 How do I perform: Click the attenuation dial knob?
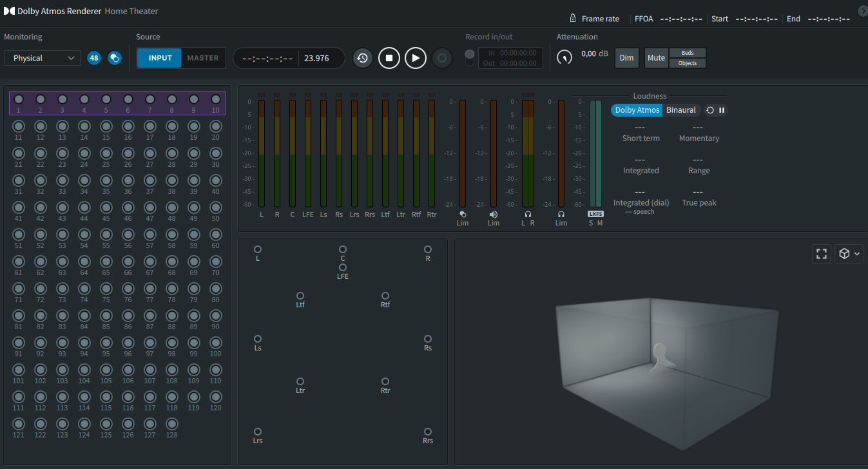(564, 57)
